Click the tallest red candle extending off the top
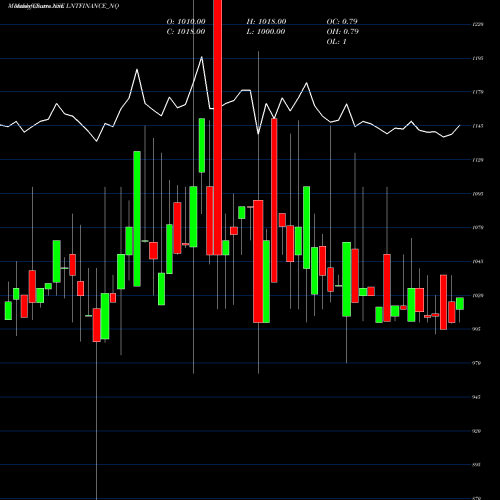The width and height of the screenshot is (500, 500). (218, 127)
